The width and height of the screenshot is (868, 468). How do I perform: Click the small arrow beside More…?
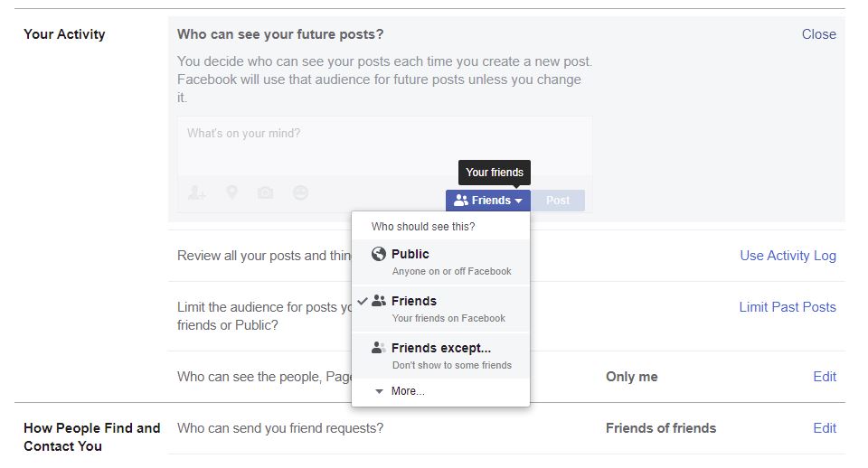click(x=379, y=391)
